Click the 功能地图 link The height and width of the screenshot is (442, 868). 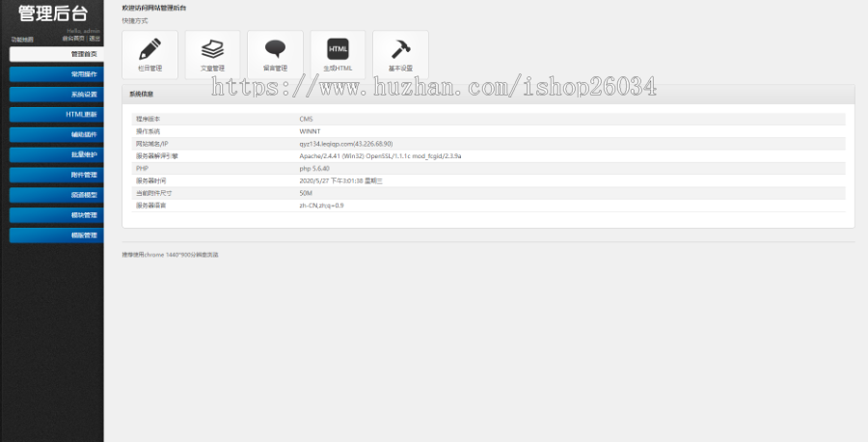(x=22, y=40)
